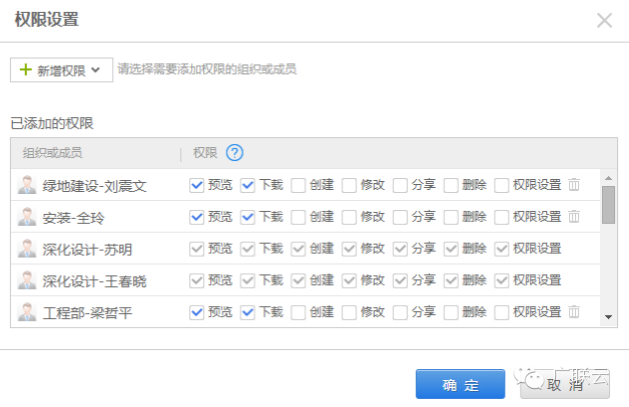Uncheck 预览 for 绿地建设-刘震文

click(x=197, y=185)
